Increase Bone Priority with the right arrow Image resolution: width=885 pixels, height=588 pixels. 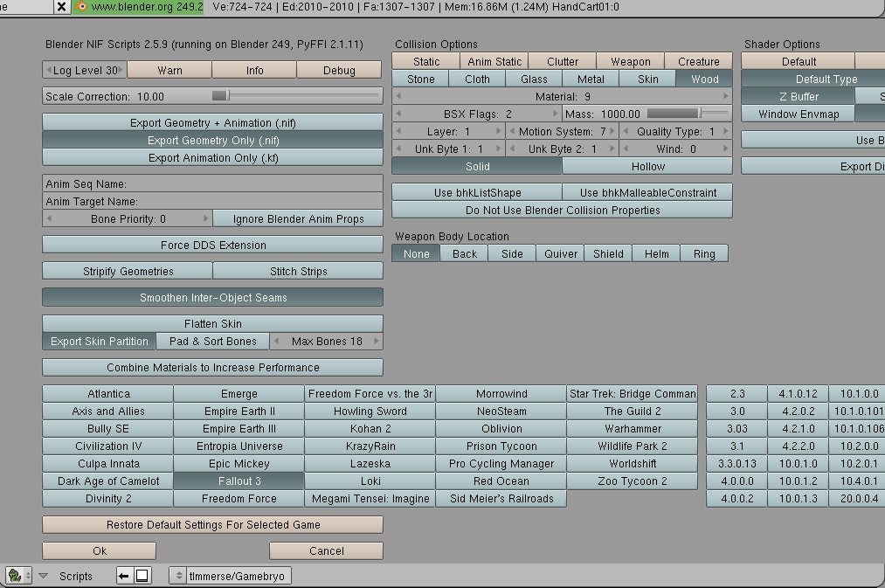point(206,218)
